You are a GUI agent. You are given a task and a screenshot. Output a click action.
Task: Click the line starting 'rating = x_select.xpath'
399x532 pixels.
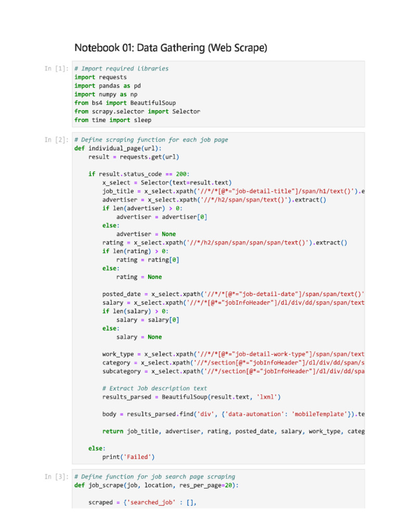click(x=224, y=243)
